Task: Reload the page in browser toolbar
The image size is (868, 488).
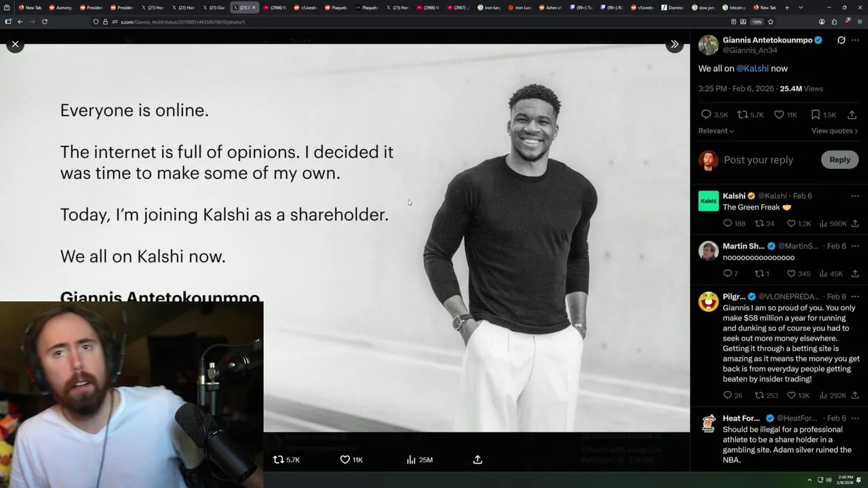Action: pyautogui.click(x=45, y=22)
